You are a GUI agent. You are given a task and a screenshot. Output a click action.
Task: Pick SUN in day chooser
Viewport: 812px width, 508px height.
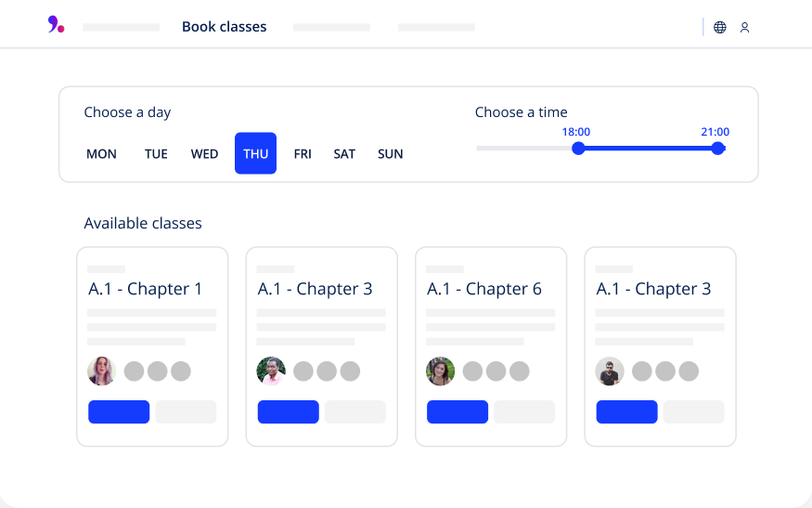391,154
